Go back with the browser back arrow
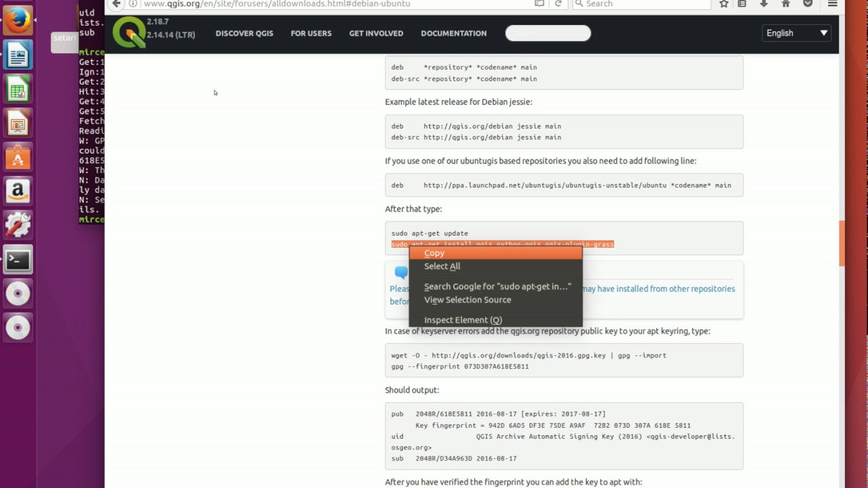The height and width of the screenshot is (488, 868). coord(116,4)
